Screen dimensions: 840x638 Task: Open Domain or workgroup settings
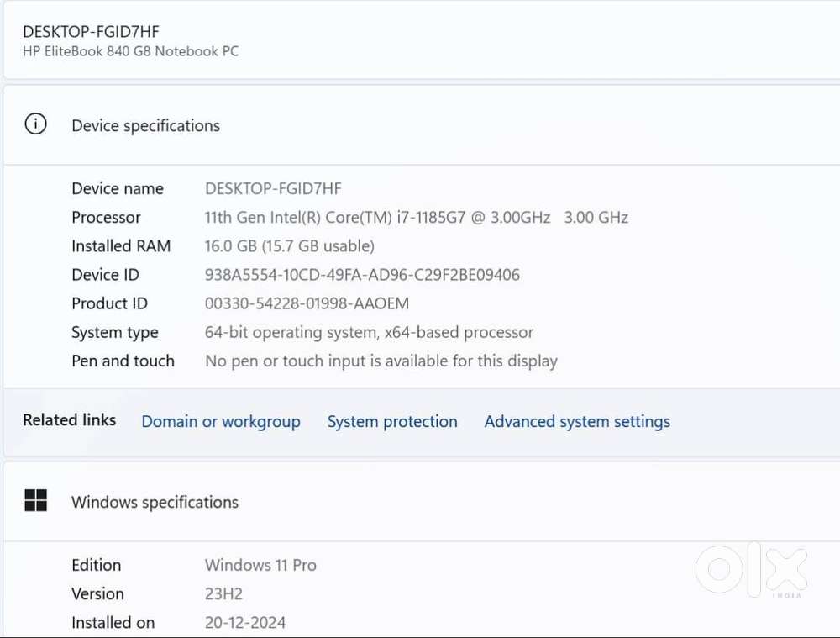tap(221, 421)
